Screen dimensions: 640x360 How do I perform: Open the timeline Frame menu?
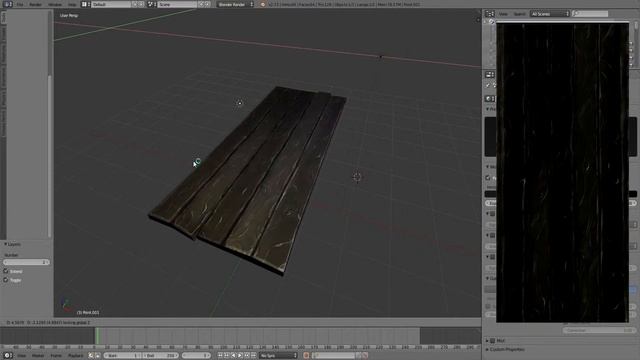pyautogui.click(x=56, y=356)
